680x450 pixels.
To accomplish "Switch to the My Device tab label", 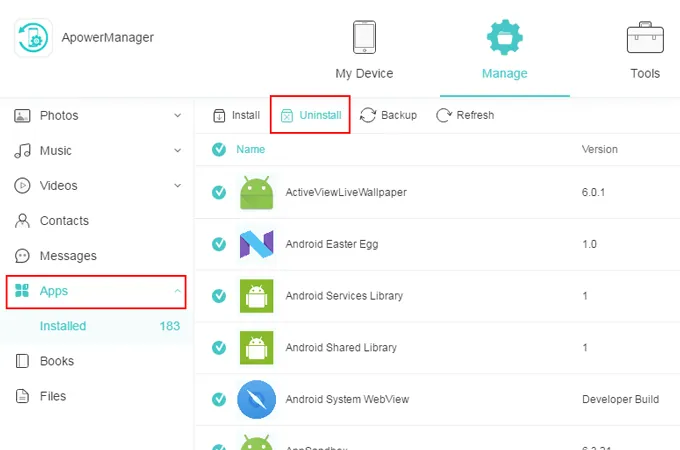I will coord(364,74).
